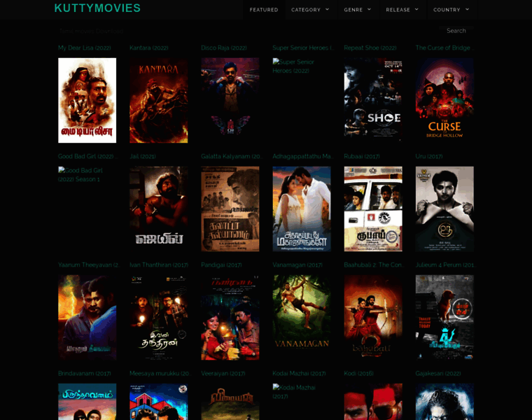Select the Curse of Bridge Hollow poster

444,100
